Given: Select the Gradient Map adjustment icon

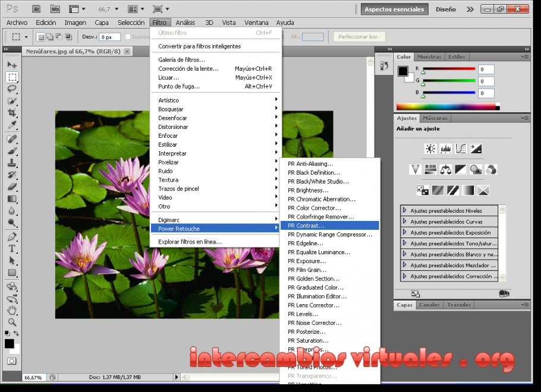Looking at the screenshot, I should pos(467,189).
